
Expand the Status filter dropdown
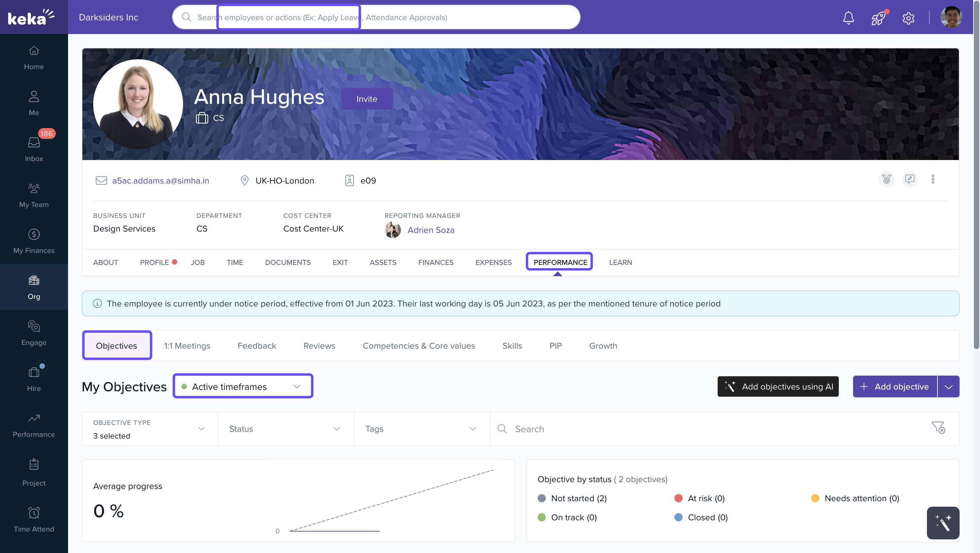coord(285,429)
